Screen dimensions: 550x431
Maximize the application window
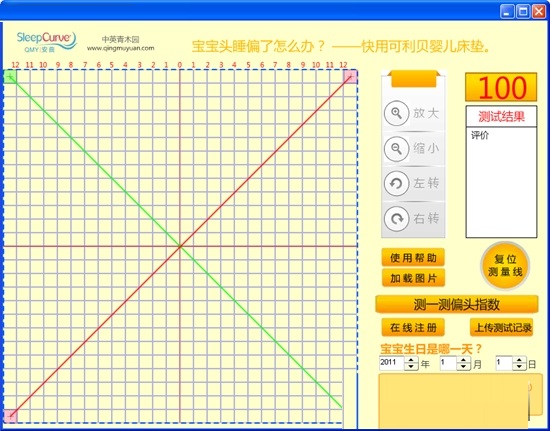tap(523, 12)
